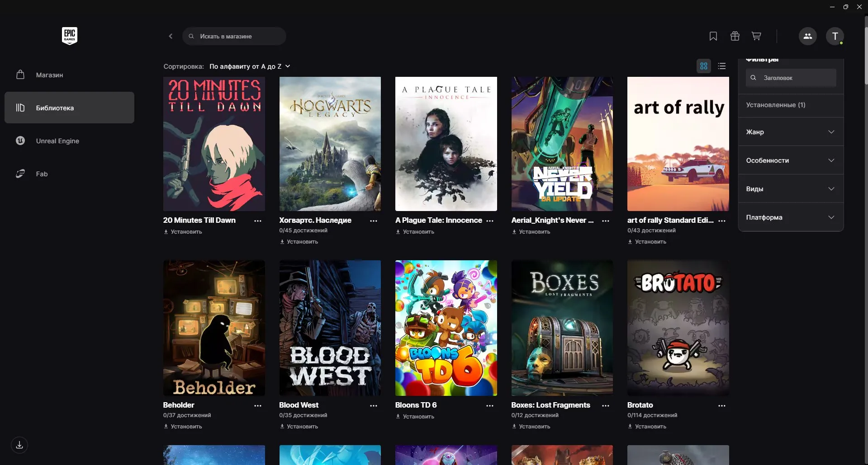Open the user profile avatar

tap(835, 36)
